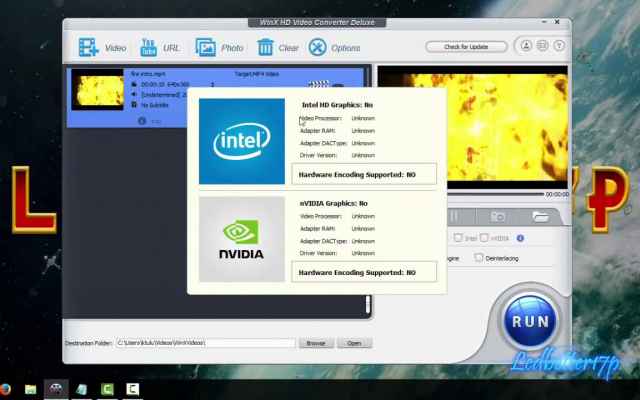Open the help question mark icon
The image size is (640, 400).
pyautogui.click(x=559, y=45)
